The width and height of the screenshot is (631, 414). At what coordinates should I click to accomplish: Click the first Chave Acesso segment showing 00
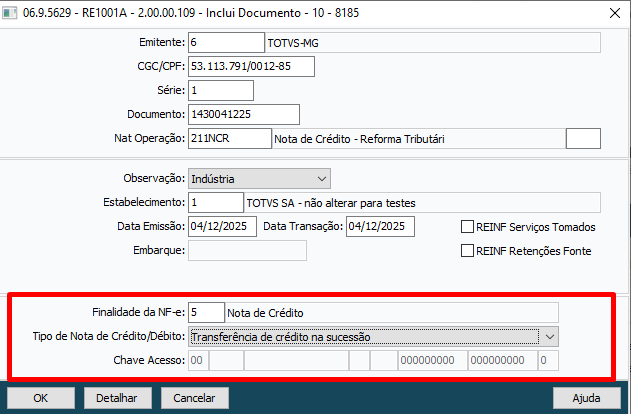point(198,360)
